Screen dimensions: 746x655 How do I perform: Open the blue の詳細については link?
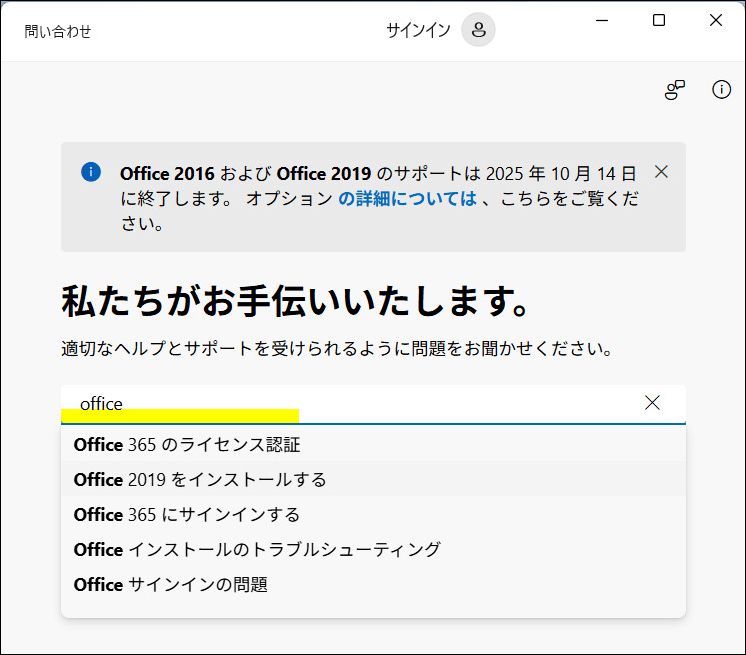408,198
